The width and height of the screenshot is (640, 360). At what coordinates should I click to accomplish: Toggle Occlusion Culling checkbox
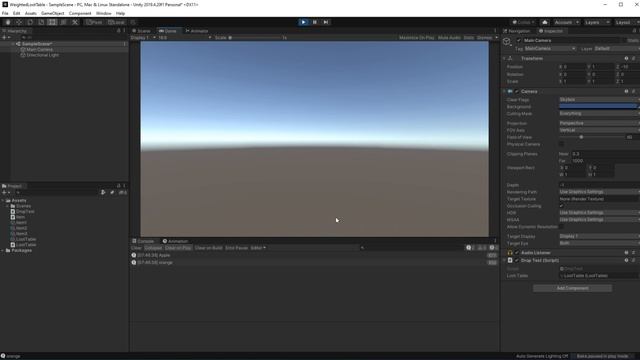coord(561,206)
